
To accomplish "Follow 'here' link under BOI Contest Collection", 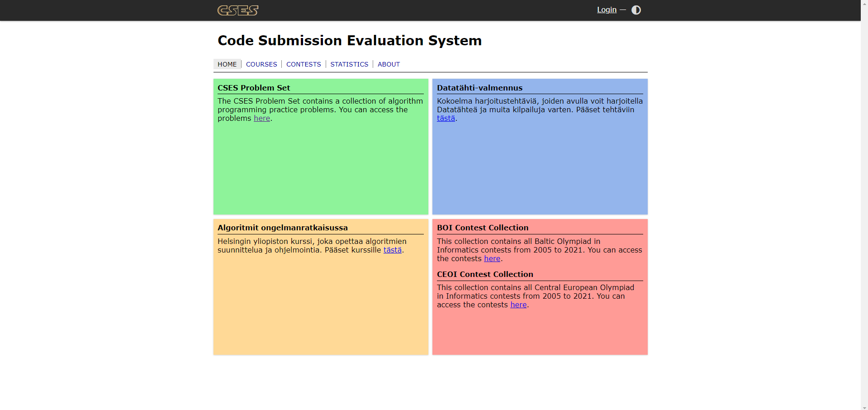I will click(x=492, y=259).
